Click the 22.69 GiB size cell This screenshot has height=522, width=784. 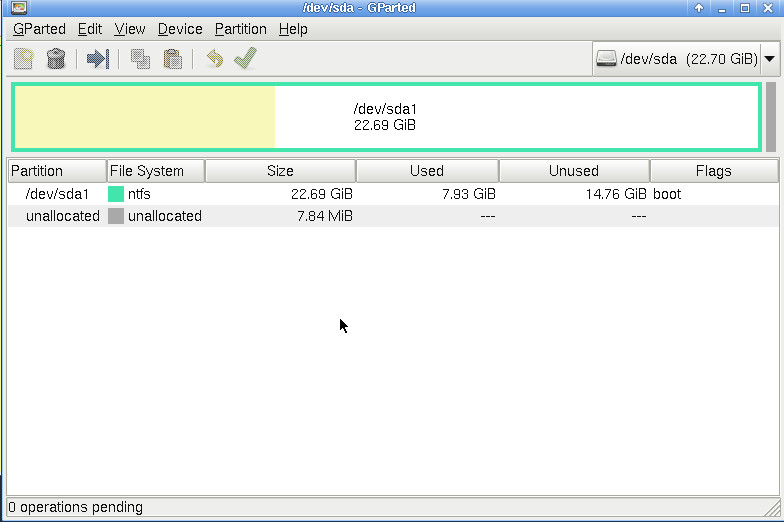click(x=322, y=194)
